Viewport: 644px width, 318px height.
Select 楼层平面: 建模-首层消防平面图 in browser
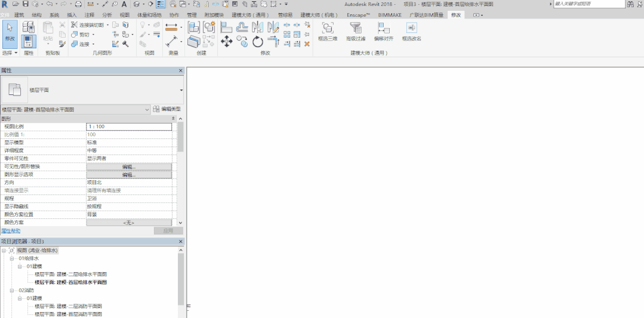[69, 314]
